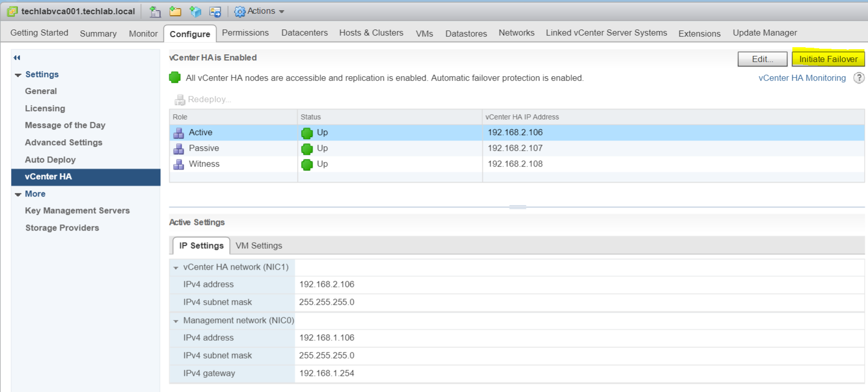Open the Datastores tab
868x392 pixels.
click(x=466, y=33)
